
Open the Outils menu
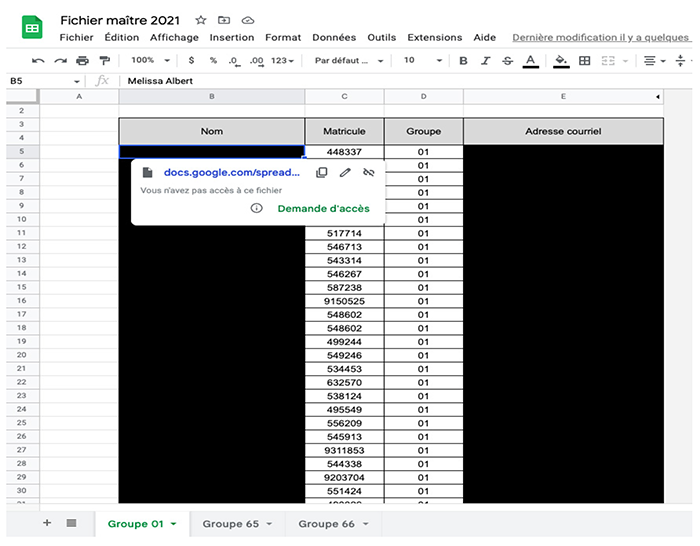[x=381, y=38]
